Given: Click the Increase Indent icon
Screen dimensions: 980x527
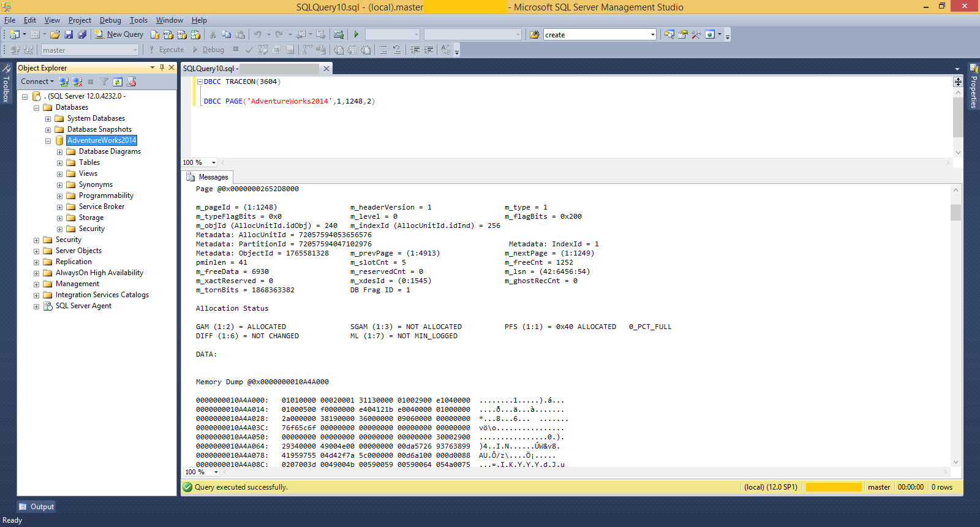Looking at the screenshot, I should [429, 50].
